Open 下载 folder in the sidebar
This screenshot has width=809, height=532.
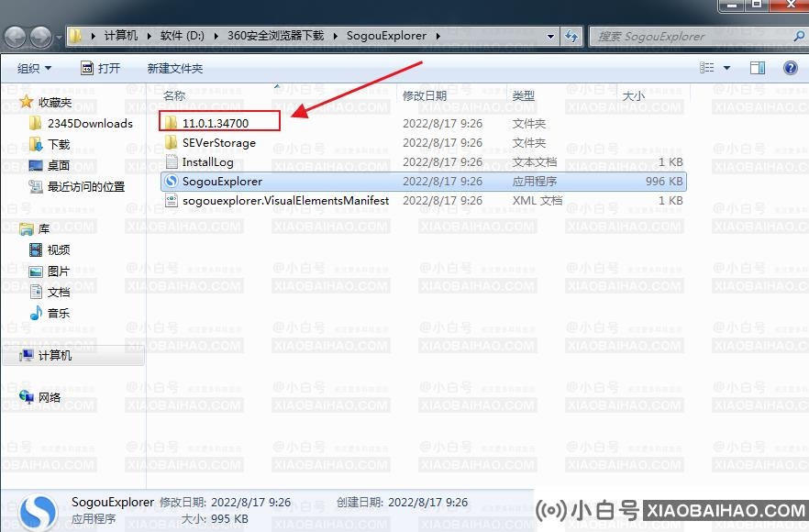59,145
